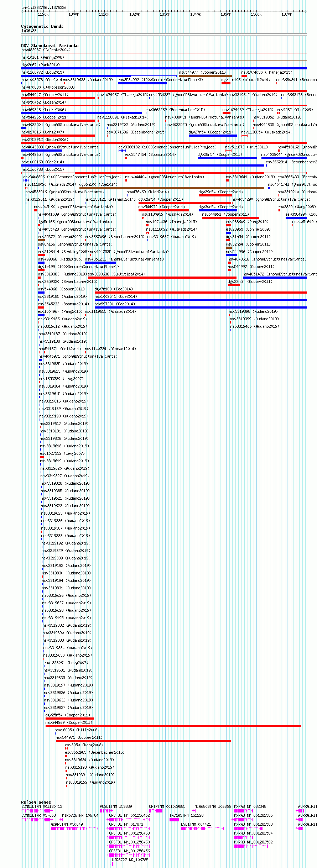Click esv3820 (Wang2008) label

pyautogui.click(x=297, y=207)
